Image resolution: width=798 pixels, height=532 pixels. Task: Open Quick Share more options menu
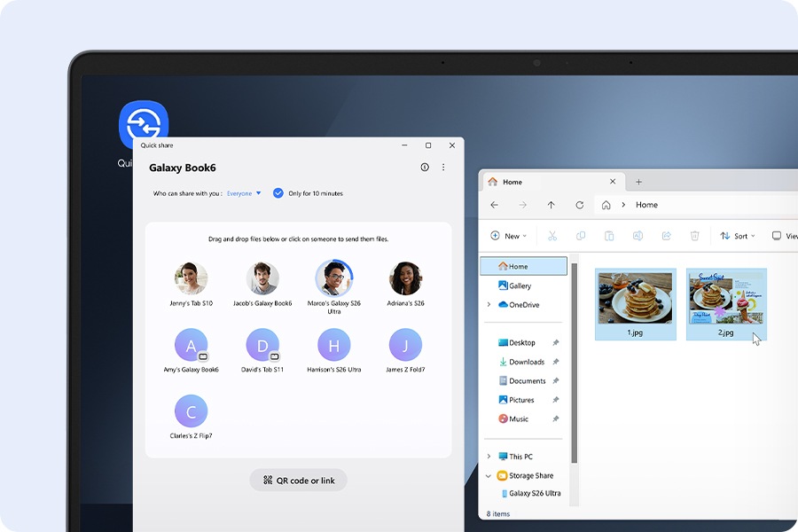coord(443,167)
